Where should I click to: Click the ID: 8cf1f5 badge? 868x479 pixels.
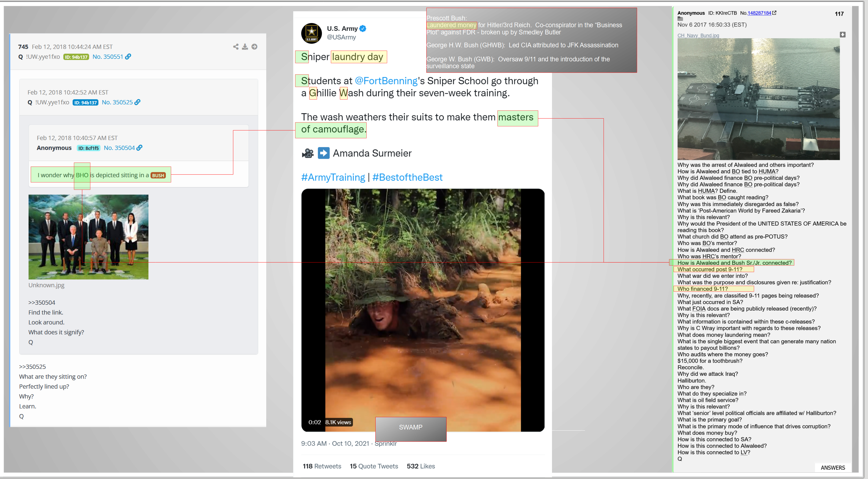(x=89, y=148)
